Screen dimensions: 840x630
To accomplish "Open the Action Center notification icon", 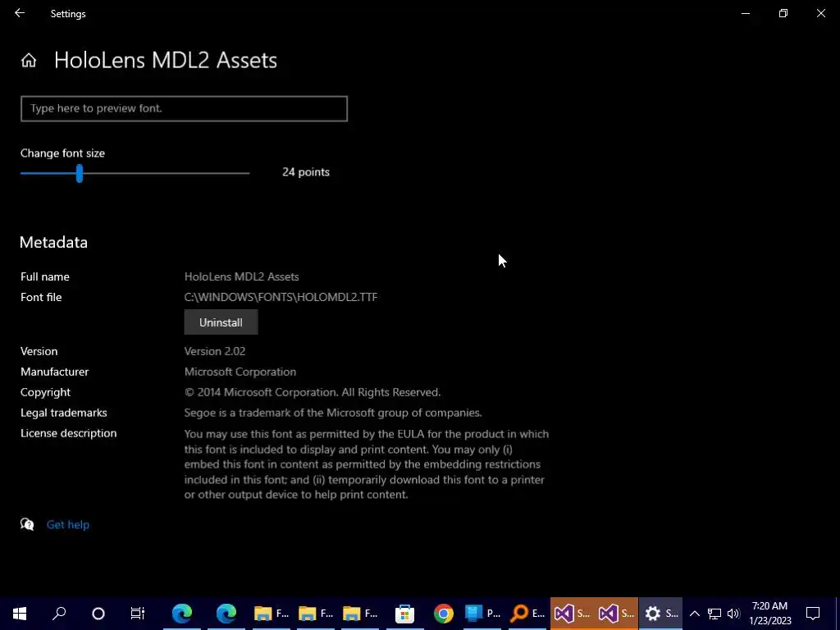I will (x=813, y=614).
